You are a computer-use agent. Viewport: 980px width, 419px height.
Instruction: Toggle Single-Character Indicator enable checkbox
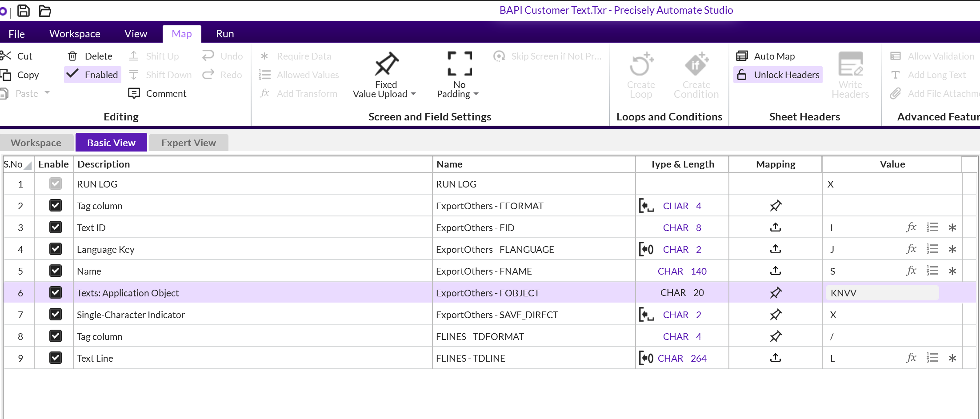56,315
